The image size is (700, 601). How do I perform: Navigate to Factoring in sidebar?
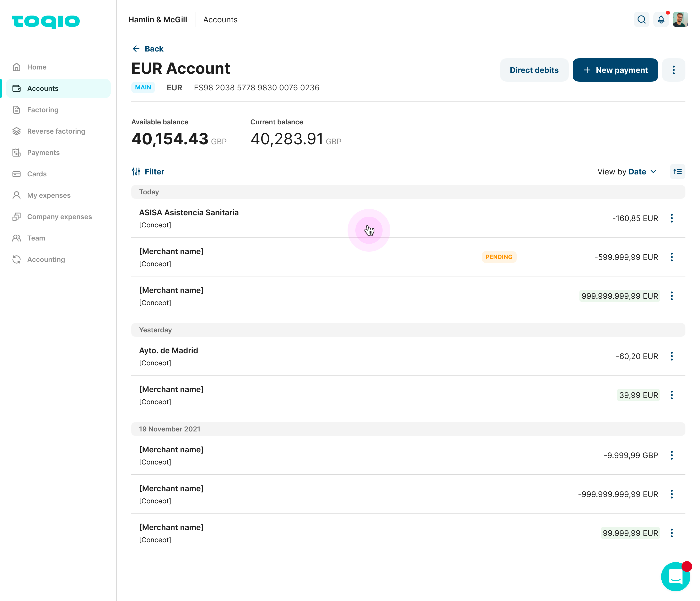point(43,110)
